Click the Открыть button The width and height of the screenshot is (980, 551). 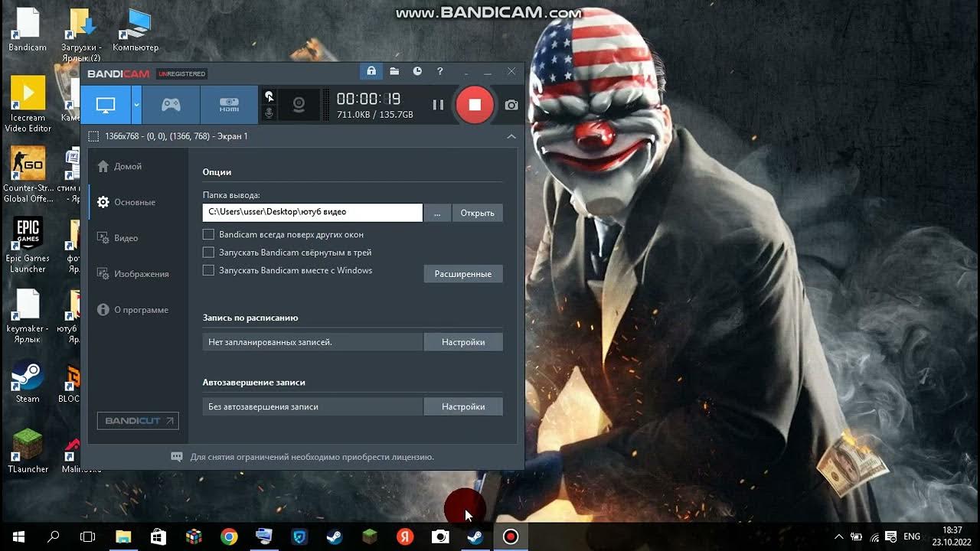pos(477,213)
